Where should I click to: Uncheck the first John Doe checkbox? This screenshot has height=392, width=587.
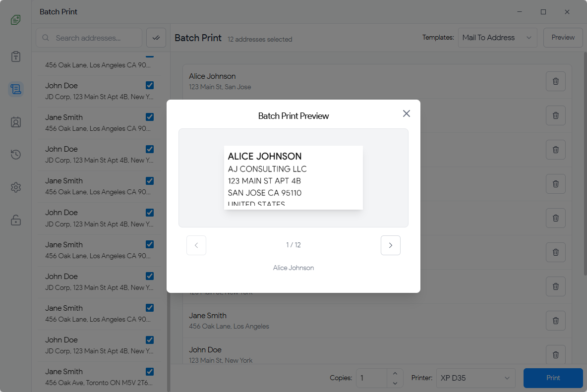coord(150,85)
